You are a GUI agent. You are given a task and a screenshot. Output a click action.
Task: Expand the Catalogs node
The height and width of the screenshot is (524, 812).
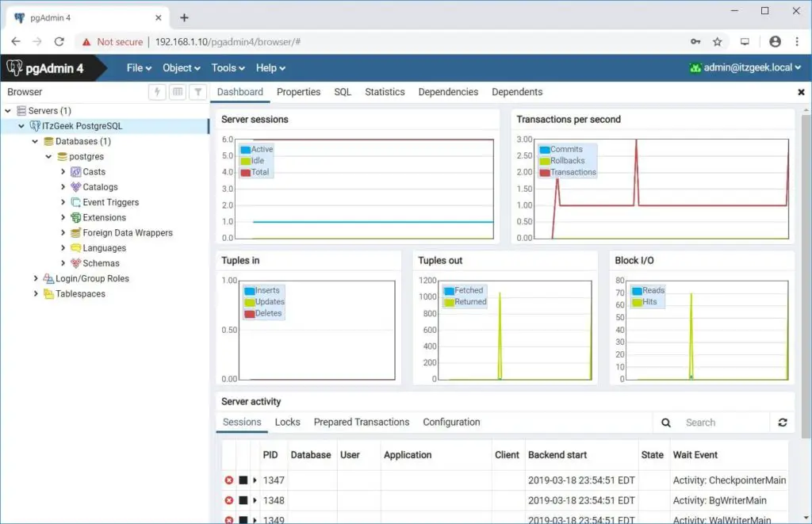pos(63,187)
